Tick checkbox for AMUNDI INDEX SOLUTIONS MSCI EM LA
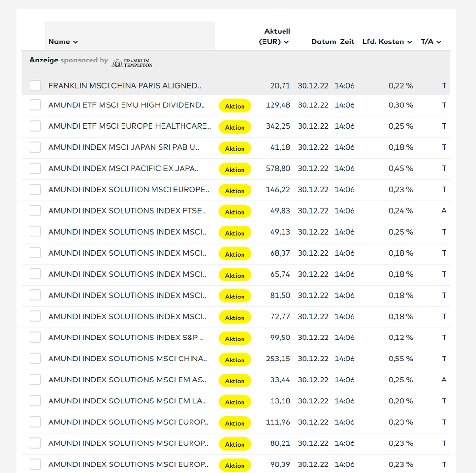Viewport: 476px width, 473px height. [35, 401]
